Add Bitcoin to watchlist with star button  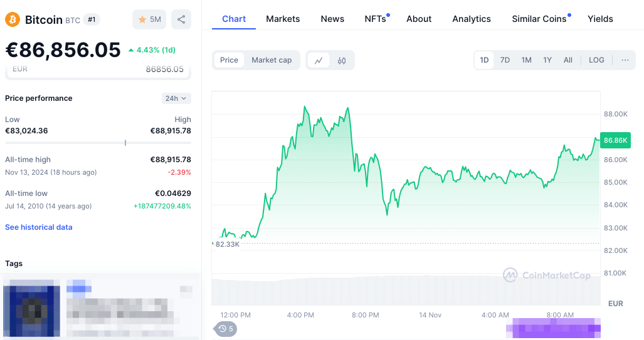(x=149, y=19)
